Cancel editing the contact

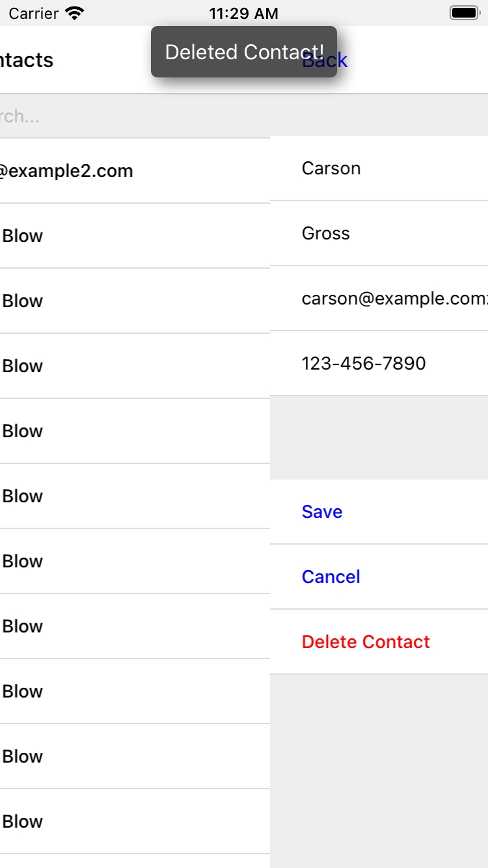(331, 577)
